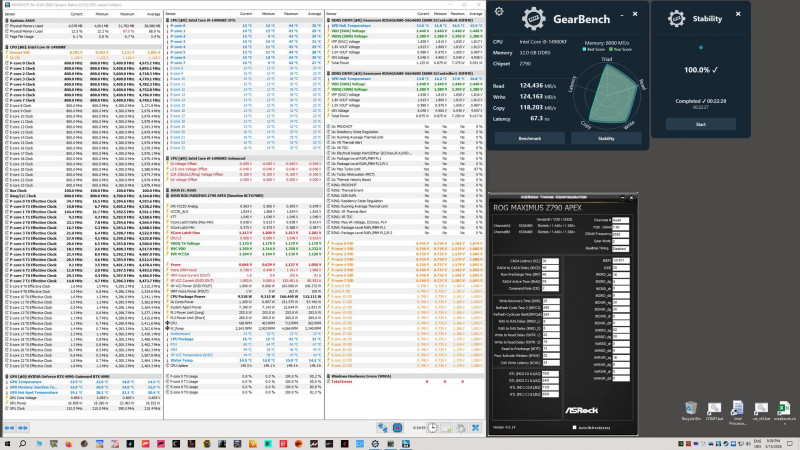Screen dimensions: 800x450
Task: Select vst_v43.bat desktop shortcut
Action: point(761,411)
